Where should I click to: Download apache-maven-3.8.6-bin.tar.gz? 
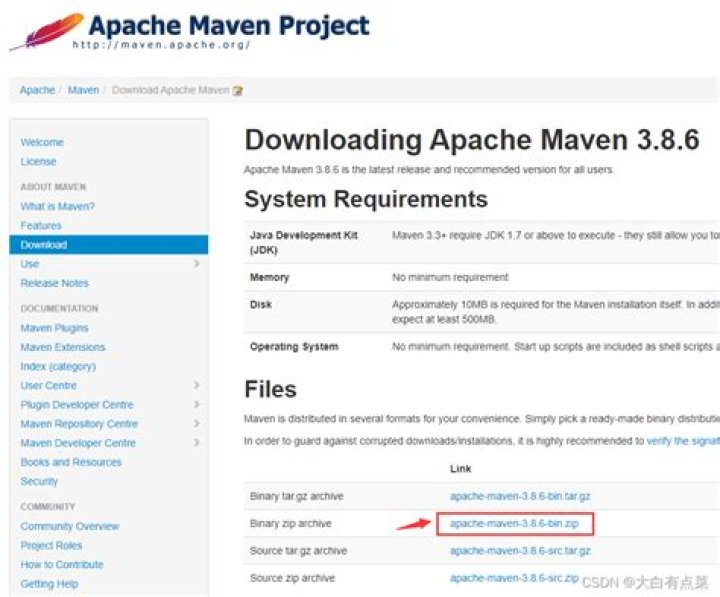click(520, 496)
